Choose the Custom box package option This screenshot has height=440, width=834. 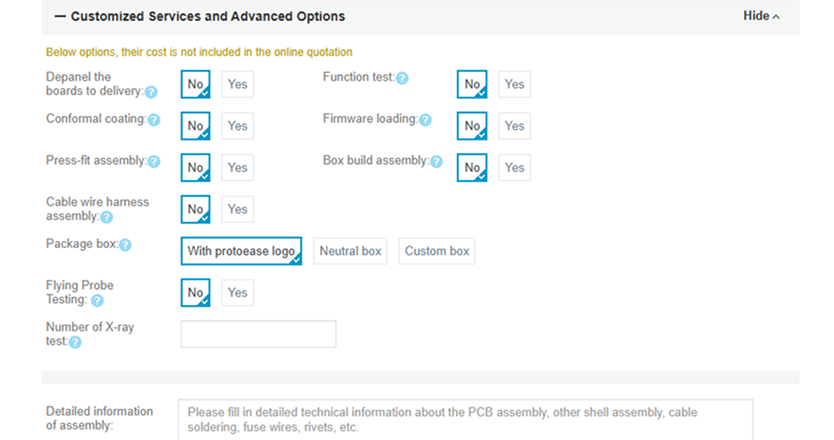[x=437, y=252]
